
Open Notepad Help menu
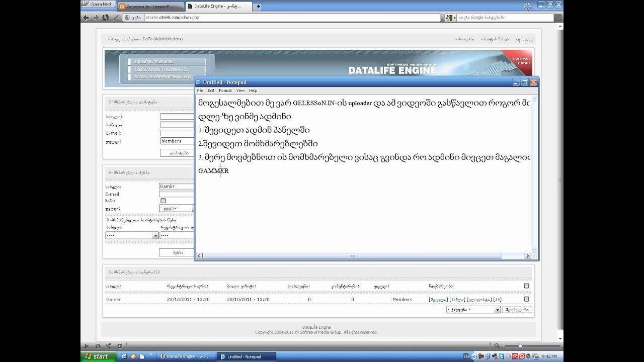pyautogui.click(x=253, y=90)
